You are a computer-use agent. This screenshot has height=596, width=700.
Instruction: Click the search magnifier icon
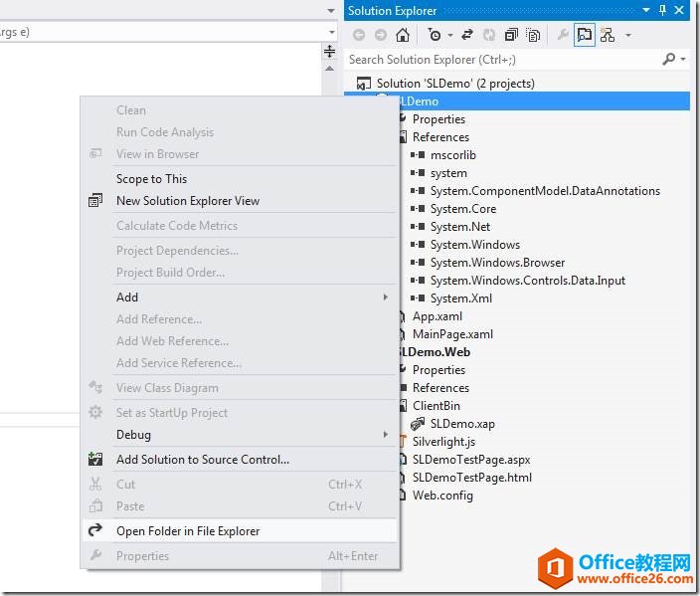tap(669, 59)
